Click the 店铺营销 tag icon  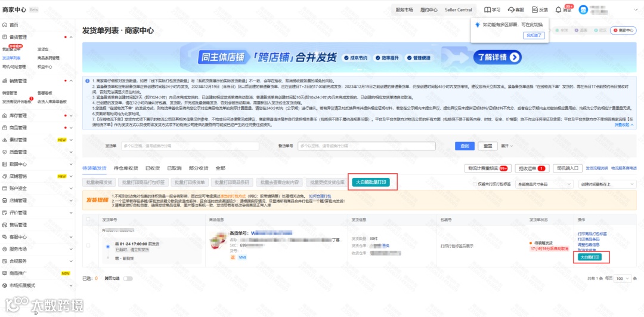click(x=5, y=176)
